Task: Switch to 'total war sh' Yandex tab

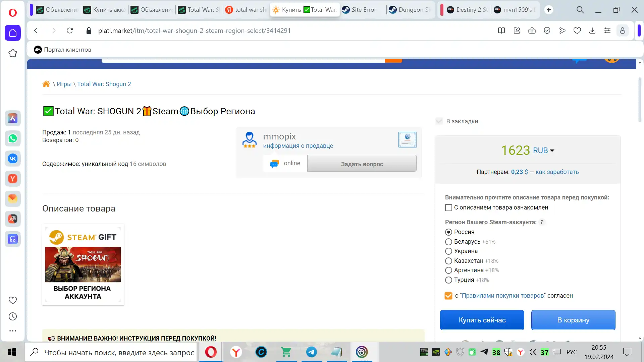Action: pyautogui.click(x=246, y=10)
